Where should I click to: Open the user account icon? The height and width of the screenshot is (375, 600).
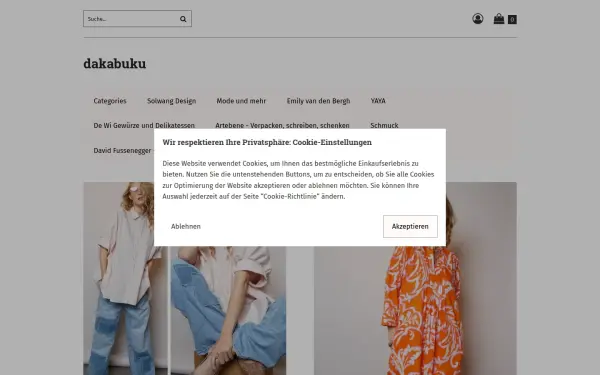pos(478,19)
